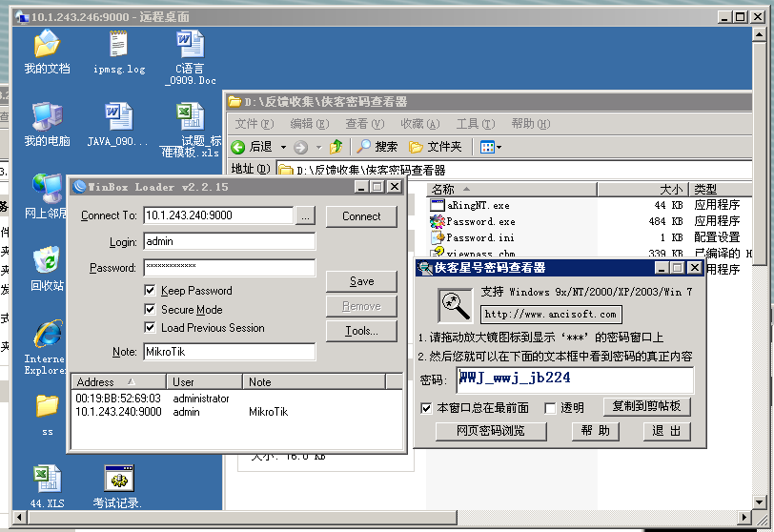Toggle the Keep Password checkbox
The width and height of the screenshot is (774, 532).
click(150, 290)
